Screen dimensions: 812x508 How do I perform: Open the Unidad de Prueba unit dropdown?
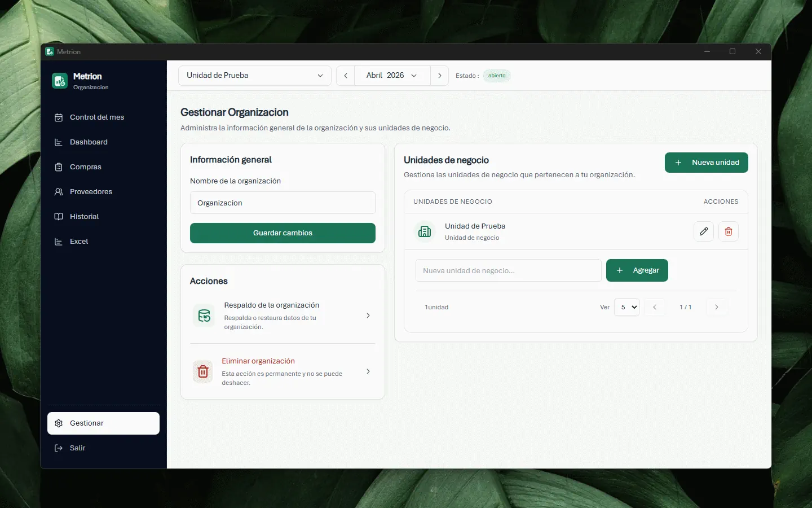[255, 76]
